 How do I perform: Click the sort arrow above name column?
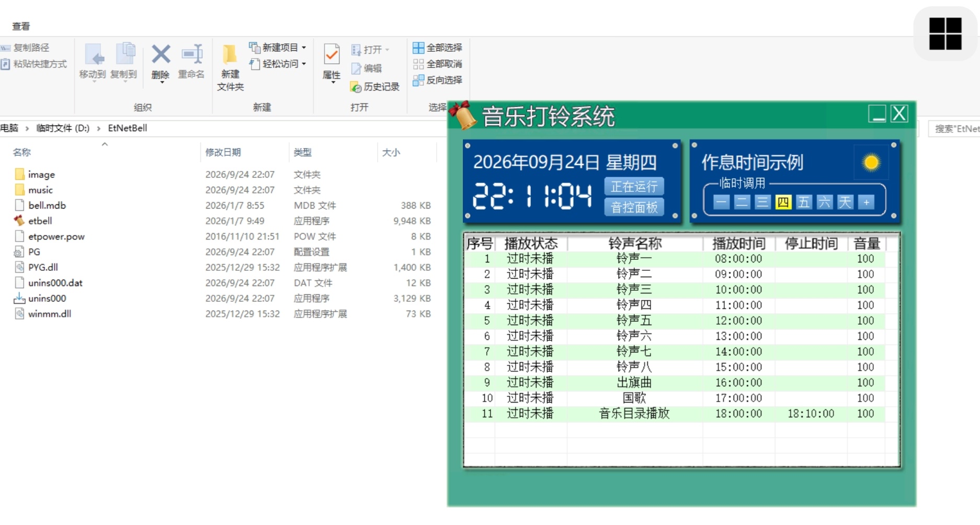pyautogui.click(x=105, y=144)
